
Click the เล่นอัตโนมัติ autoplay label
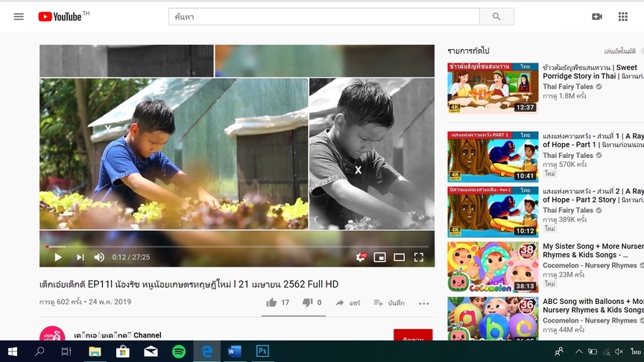[619, 51]
